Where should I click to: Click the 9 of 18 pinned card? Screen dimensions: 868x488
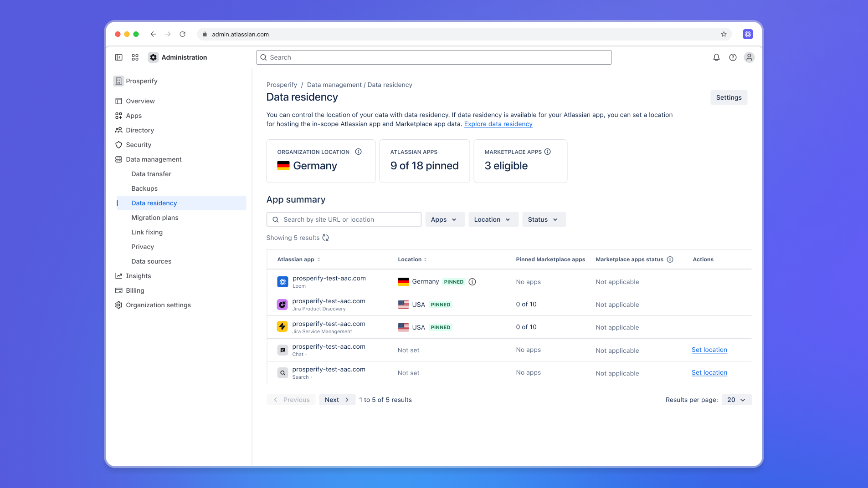424,161
